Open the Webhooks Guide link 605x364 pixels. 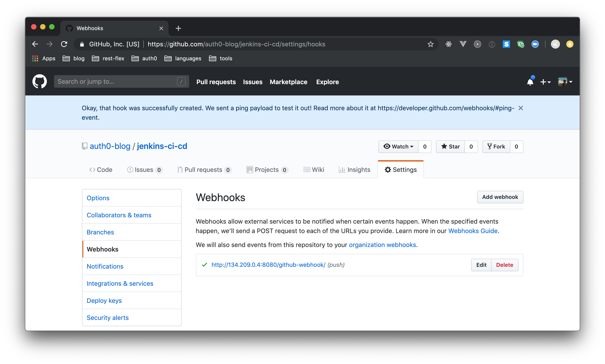click(473, 231)
